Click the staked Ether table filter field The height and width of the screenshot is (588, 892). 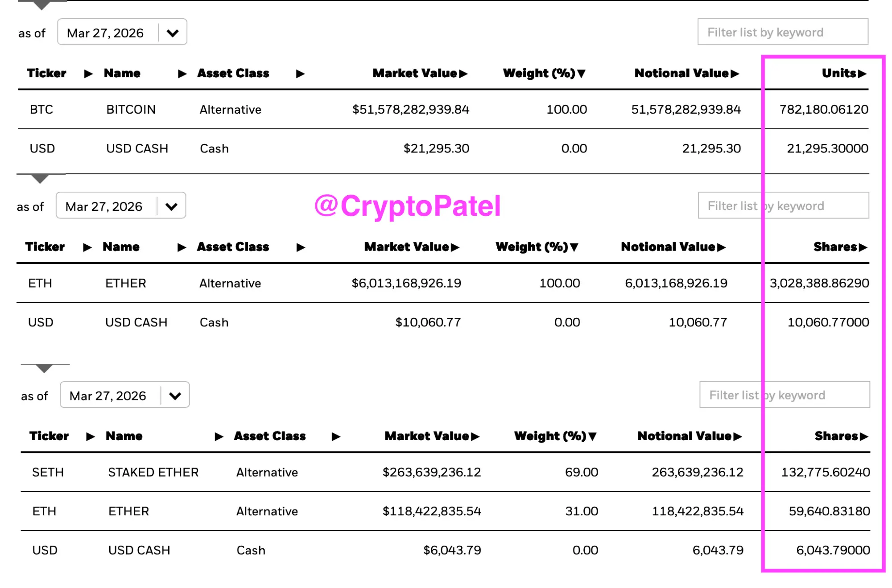pos(785,395)
